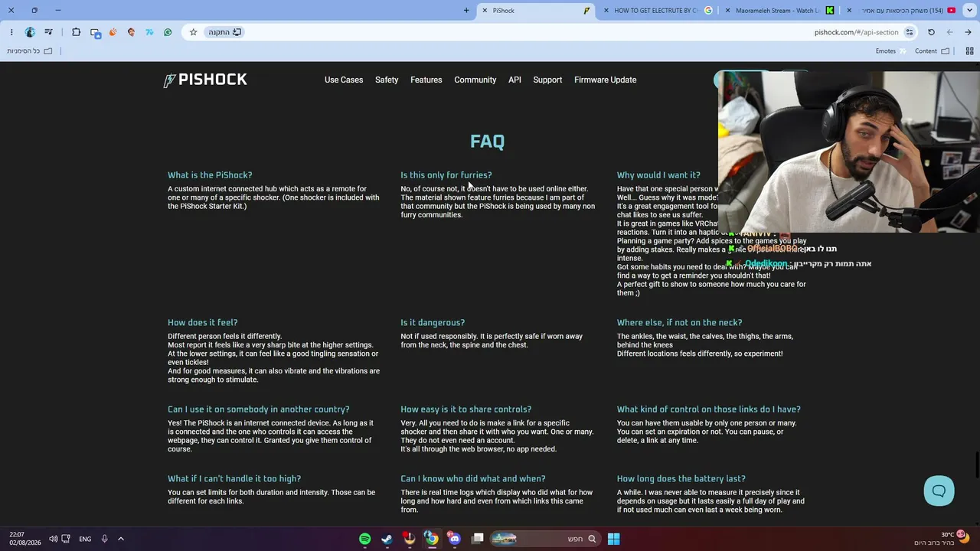
Task: Open the weather widget showing 30°C
Action: pyautogui.click(x=943, y=539)
